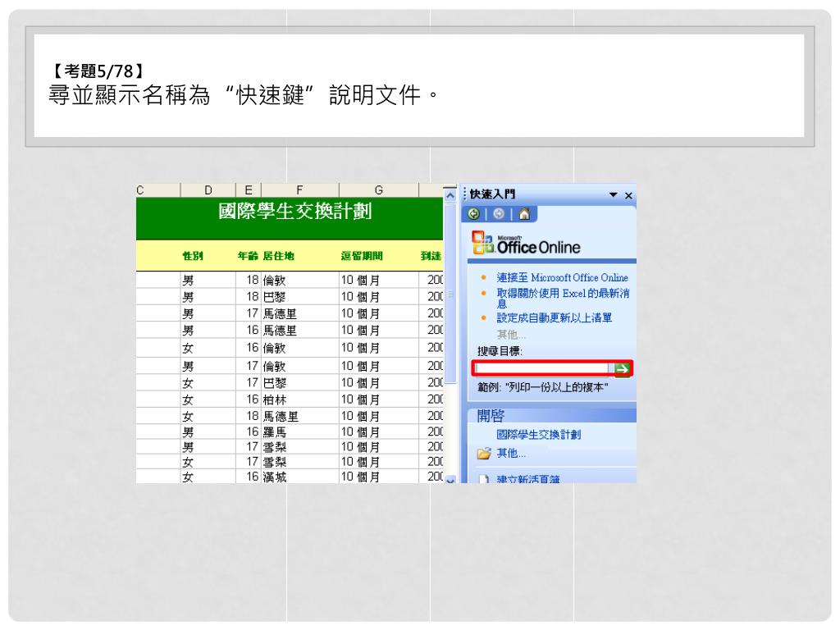Click the 年齡 column heading cell
This screenshot has width=840, height=630.
pos(249,256)
